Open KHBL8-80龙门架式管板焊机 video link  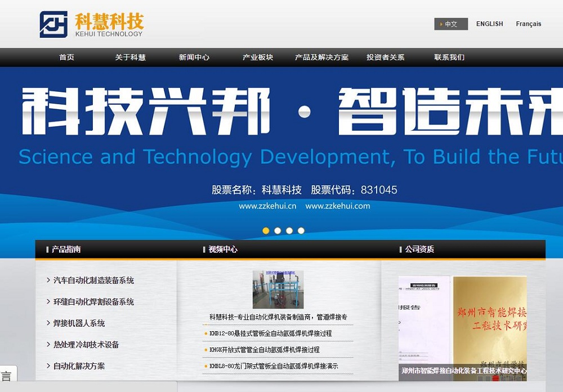[x=274, y=366]
